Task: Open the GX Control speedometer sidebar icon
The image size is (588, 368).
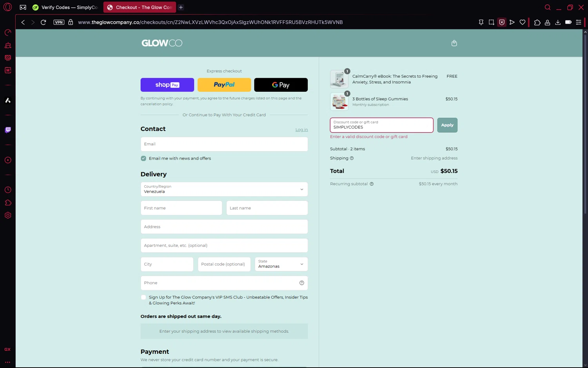Action: (8, 33)
